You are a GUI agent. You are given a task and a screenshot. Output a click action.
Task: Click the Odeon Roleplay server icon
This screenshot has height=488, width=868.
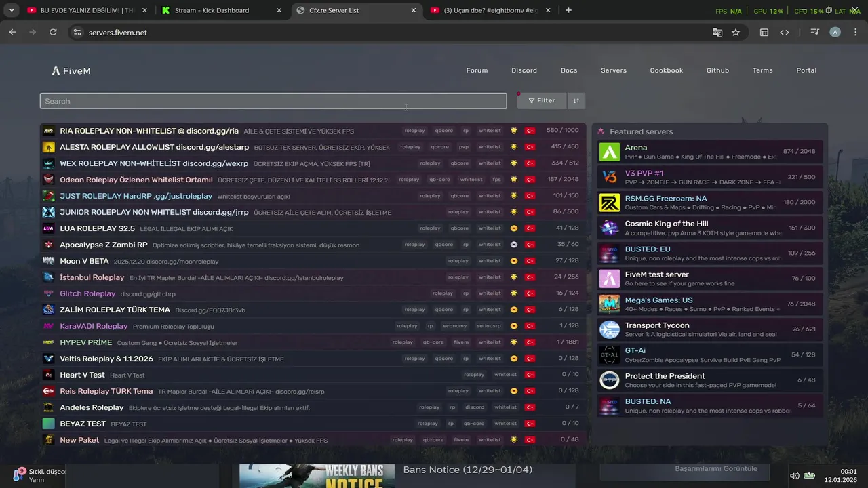point(49,180)
